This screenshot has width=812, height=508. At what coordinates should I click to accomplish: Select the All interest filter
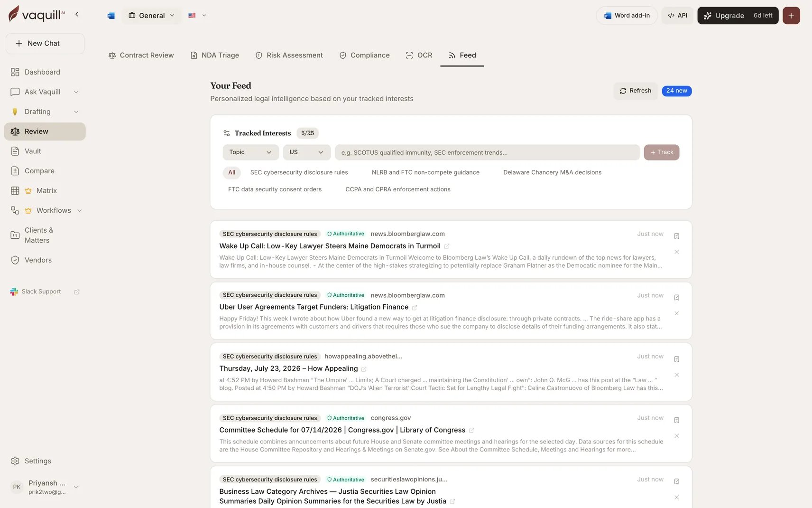231,172
